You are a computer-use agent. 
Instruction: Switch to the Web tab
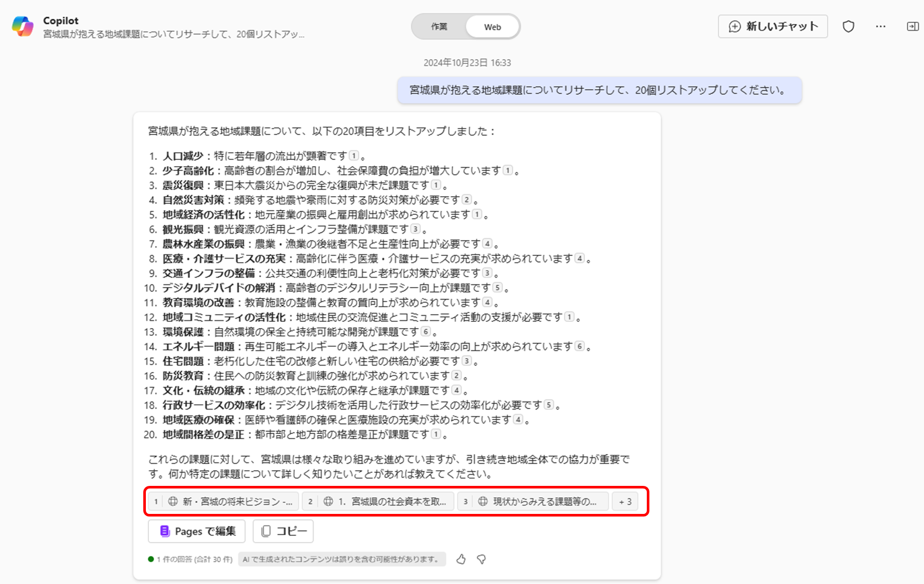(x=492, y=27)
